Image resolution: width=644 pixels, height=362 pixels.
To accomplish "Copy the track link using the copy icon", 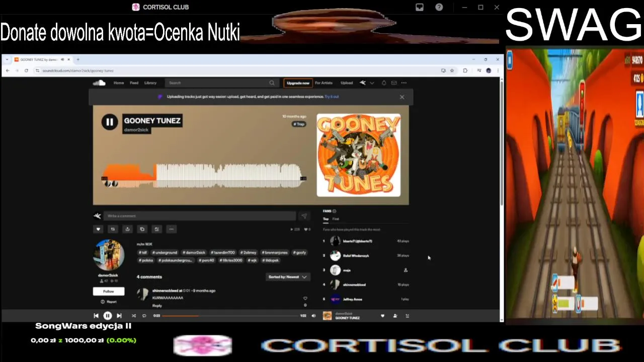I will (x=142, y=229).
